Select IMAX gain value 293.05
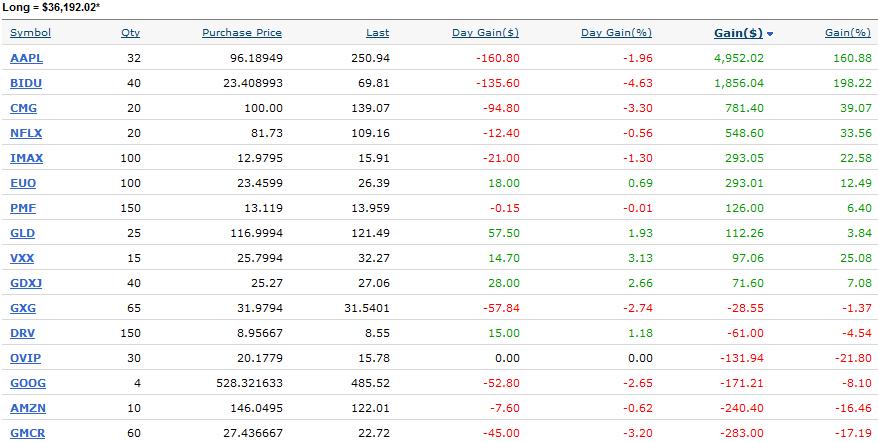Viewport: 878px width, 442px height. [746, 159]
